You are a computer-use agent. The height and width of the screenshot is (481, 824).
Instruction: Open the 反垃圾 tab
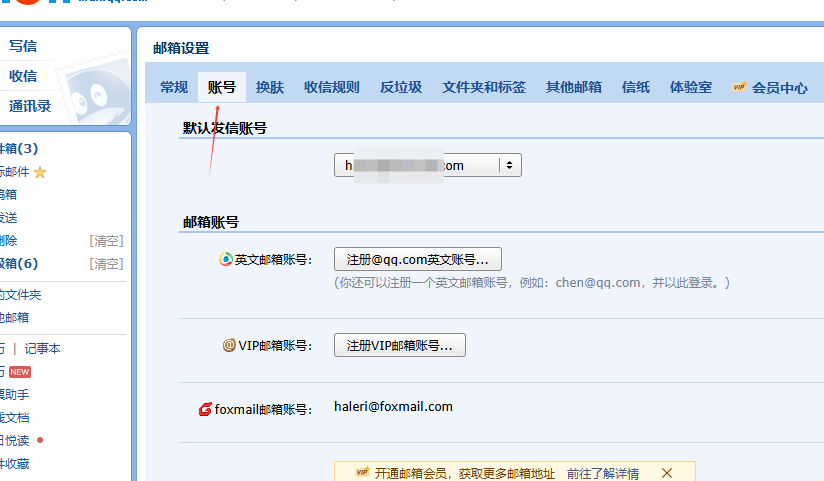click(401, 87)
